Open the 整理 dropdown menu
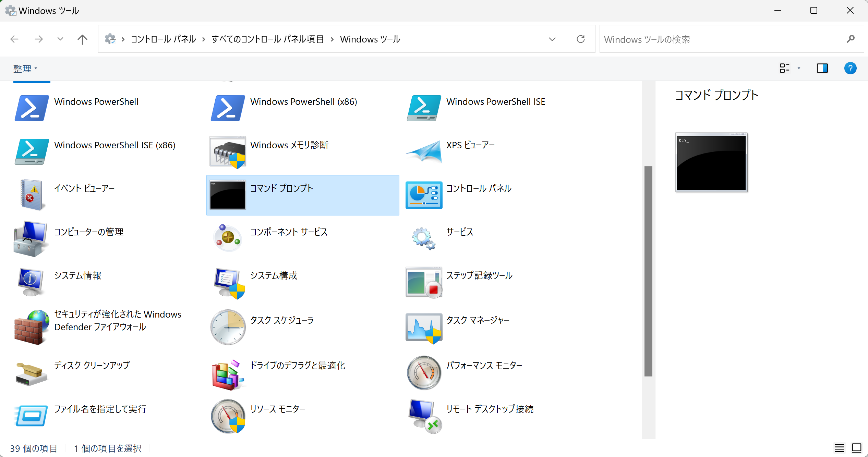Screen dimensions: 868x457 (25, 69)
